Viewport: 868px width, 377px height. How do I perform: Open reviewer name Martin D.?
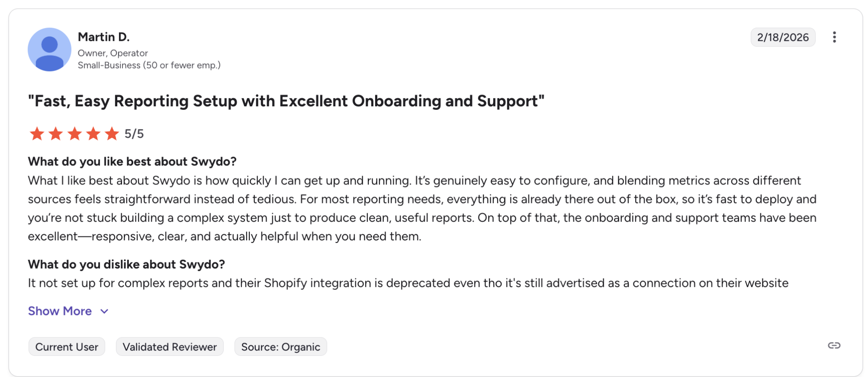pos(104,37)
